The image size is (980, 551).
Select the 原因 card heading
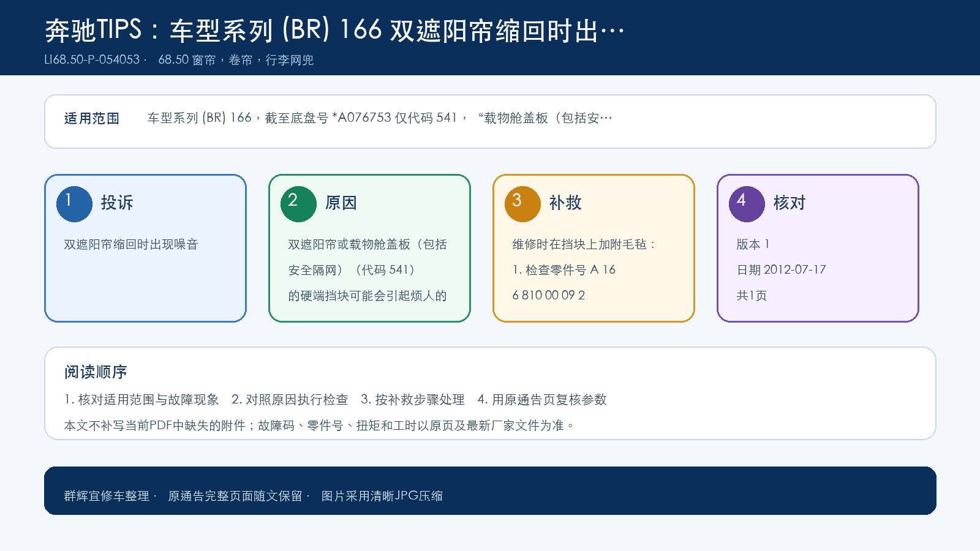point(341,203)
